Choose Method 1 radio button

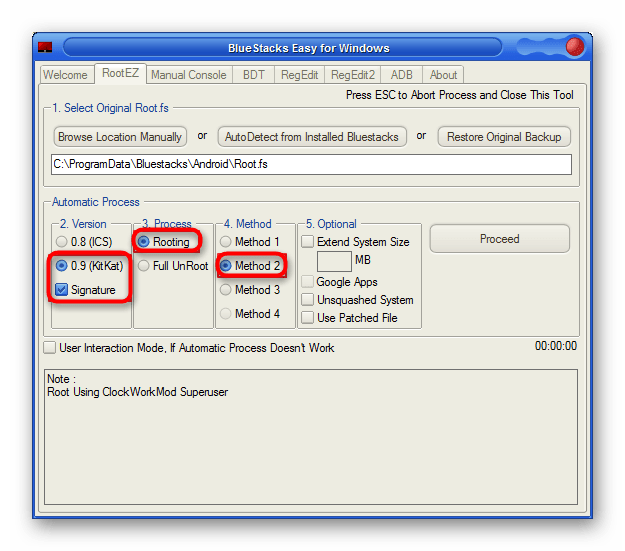coord(250,242)
